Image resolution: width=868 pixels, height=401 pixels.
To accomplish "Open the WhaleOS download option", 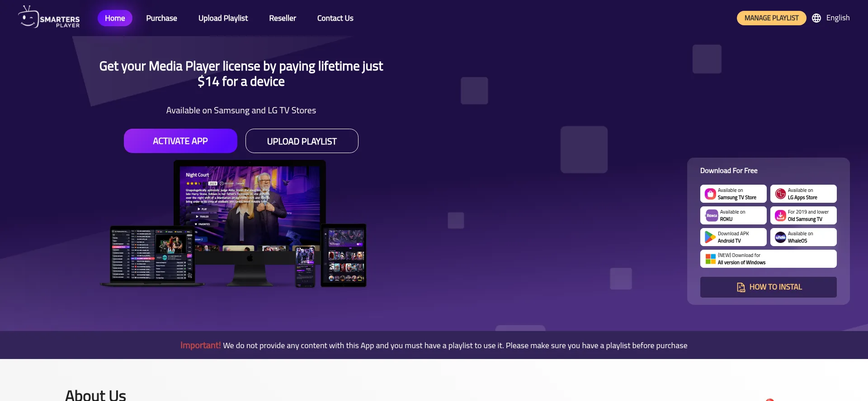I will [x=803, y=237].
